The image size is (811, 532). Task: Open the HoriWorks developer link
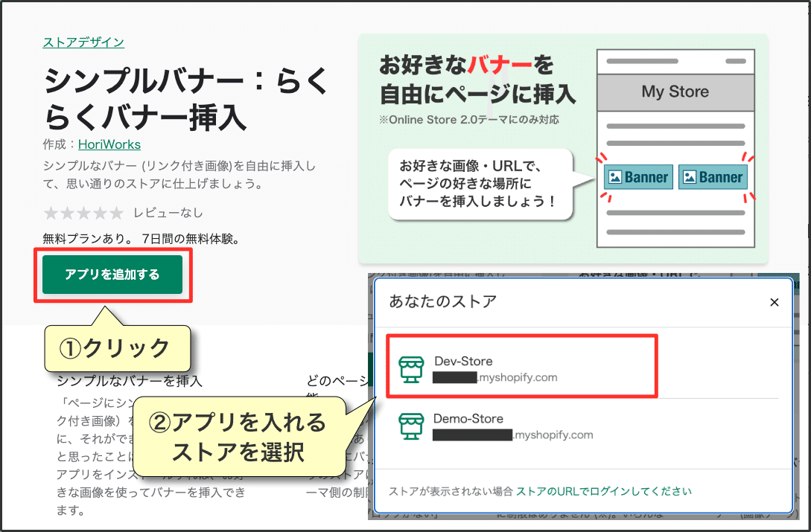(x=109, y=144)
